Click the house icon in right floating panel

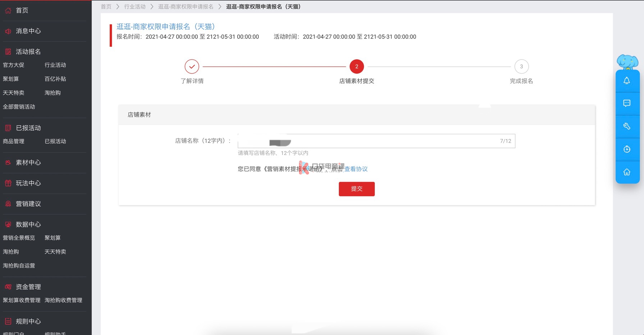pos(627,172)
